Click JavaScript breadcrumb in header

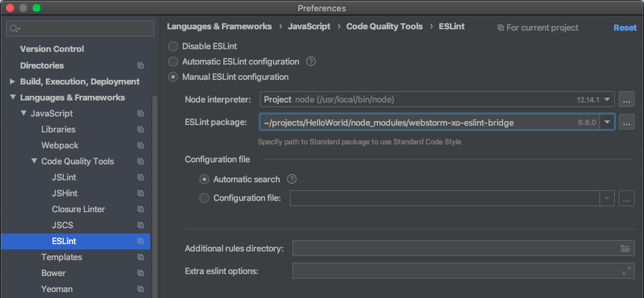point(309,27)
